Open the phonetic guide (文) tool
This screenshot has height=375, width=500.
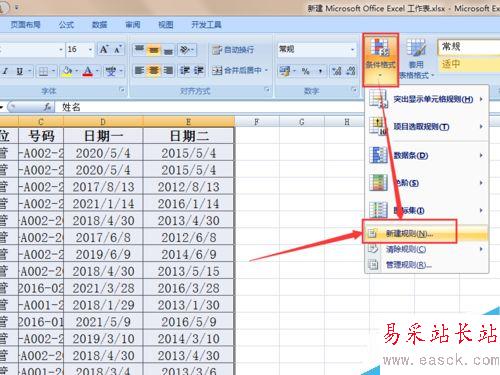pyautogui.click(x=111, y=71)
